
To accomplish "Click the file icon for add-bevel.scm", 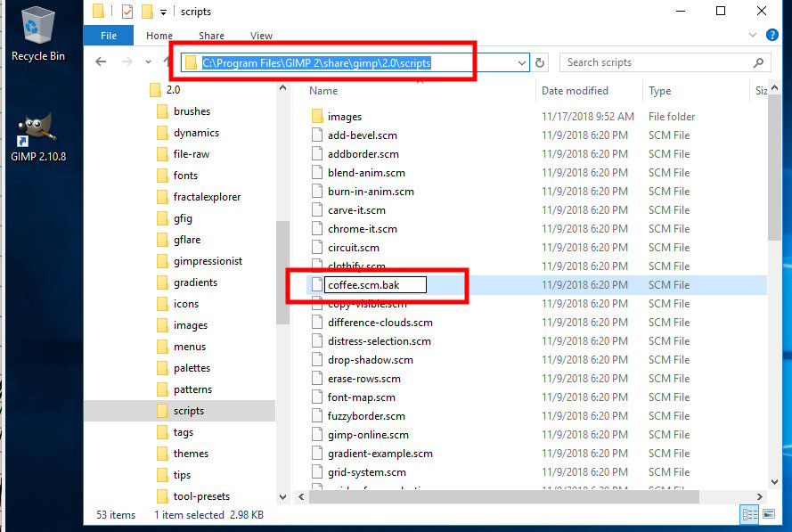I will [317, 135].
